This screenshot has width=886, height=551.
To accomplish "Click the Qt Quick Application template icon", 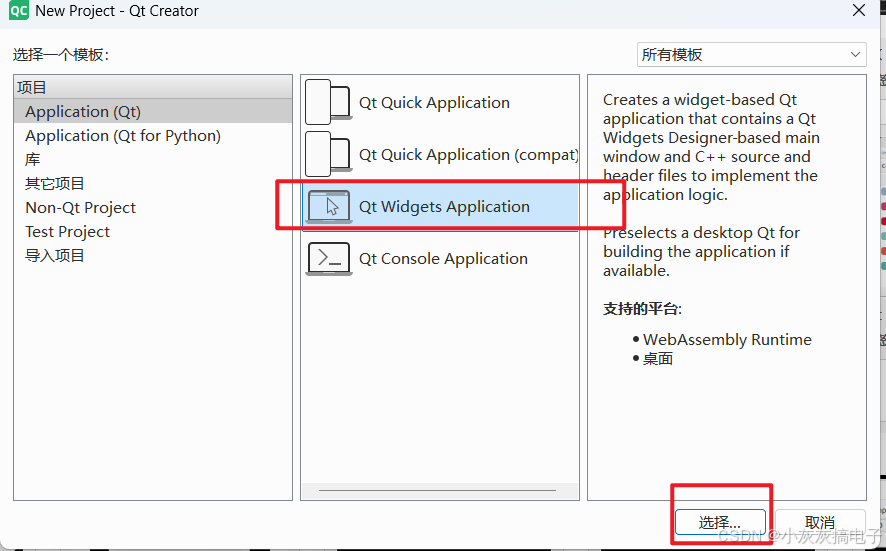I will tap(328, 102).
